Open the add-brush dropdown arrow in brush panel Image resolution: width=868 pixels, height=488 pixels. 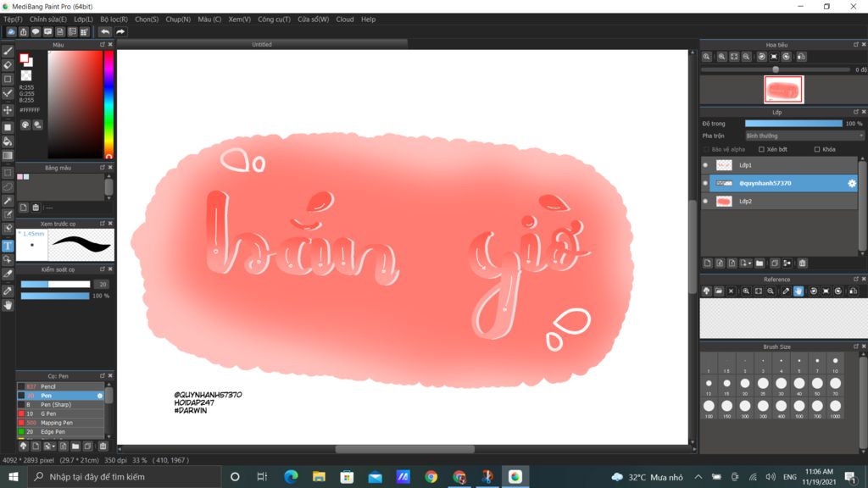[53, 446]
